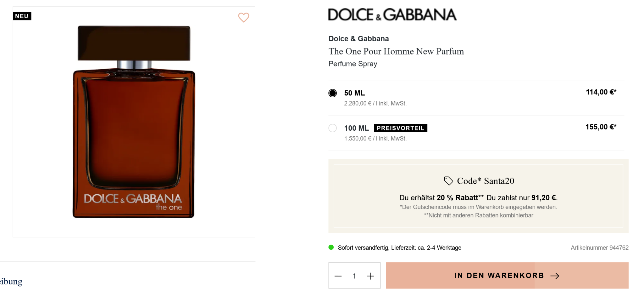Click the Santa20 discount code text

tap(499, 181)
